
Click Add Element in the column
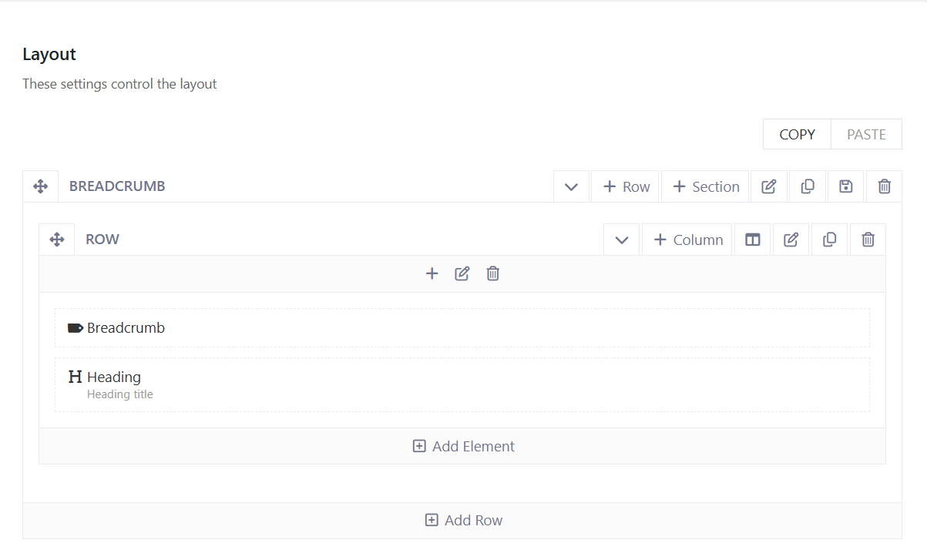[x=462, y=446]
